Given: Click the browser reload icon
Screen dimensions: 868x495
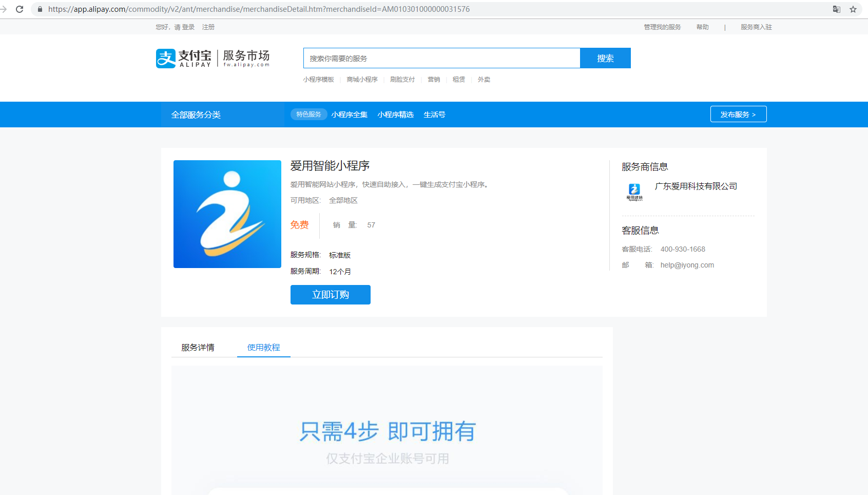Looking at the screenshot, I should tap(20, 9).
